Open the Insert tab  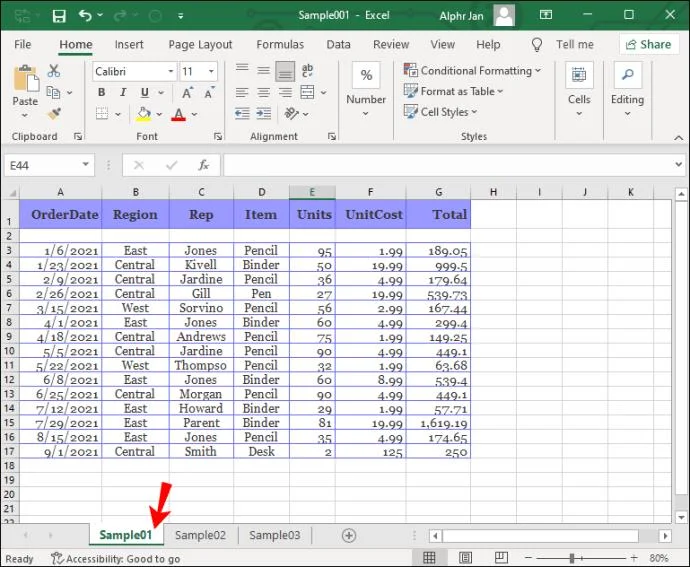[129, 44]
